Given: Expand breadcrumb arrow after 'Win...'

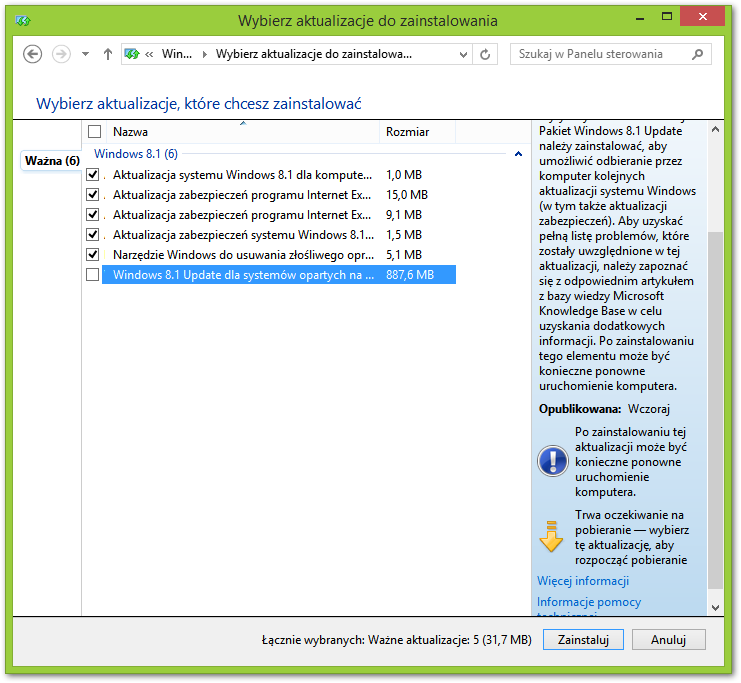Looking at the screenshot, I should 205,54.
